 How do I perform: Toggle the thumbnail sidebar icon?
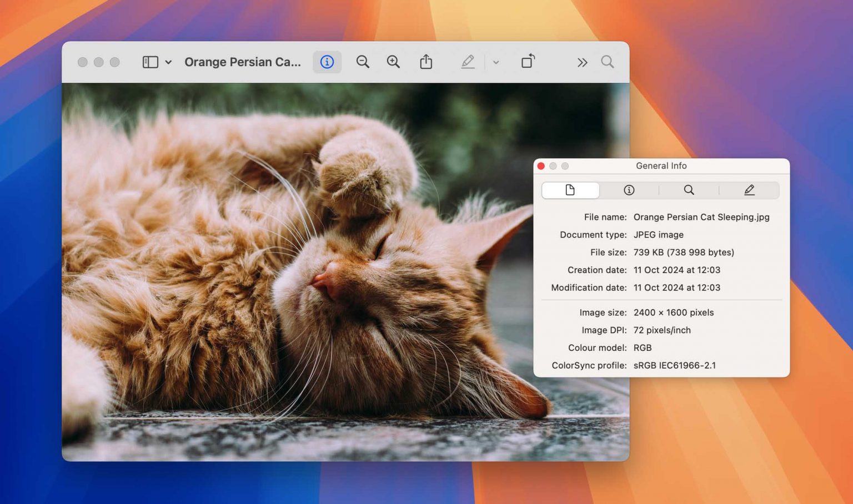coord(150,62)
